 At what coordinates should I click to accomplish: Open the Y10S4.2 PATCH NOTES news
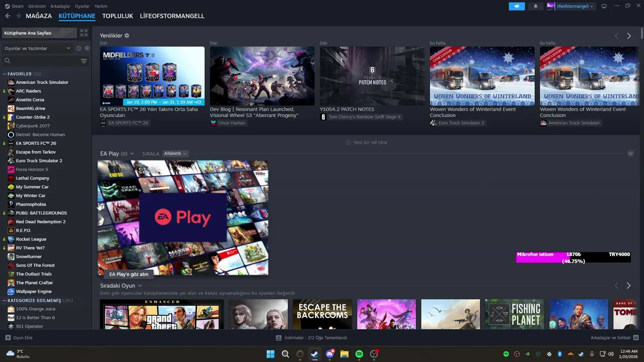[372, 76]
